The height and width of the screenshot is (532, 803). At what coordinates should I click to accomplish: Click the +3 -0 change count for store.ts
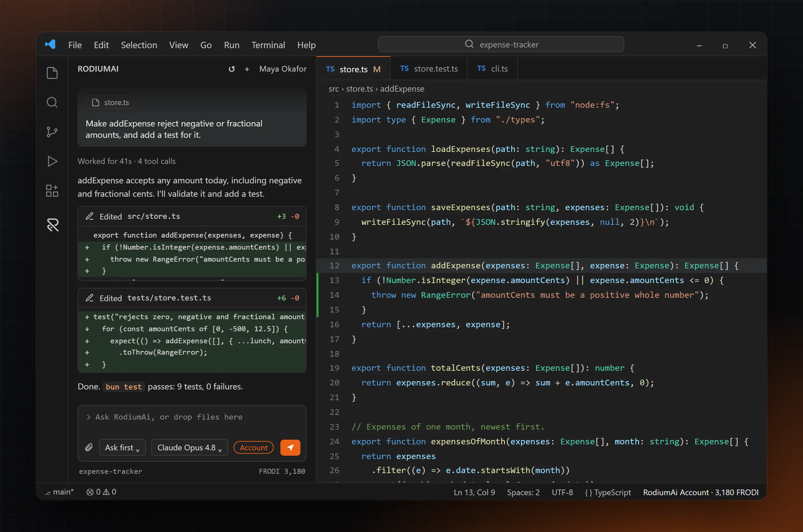[288, 216]
